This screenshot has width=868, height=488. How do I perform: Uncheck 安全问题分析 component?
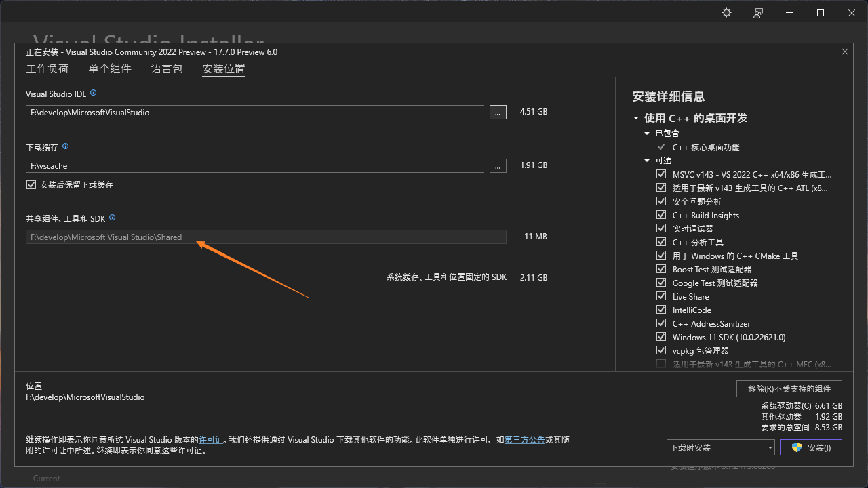click(661, 201)
